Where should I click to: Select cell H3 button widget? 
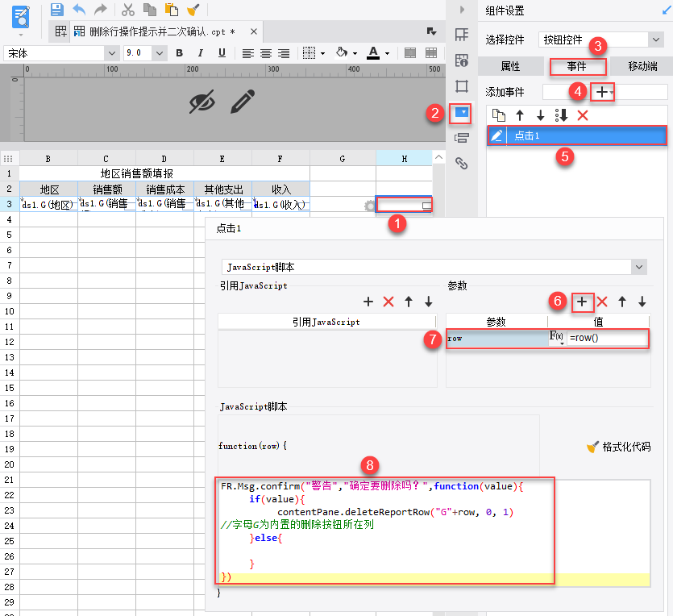(x=404, y=205)
